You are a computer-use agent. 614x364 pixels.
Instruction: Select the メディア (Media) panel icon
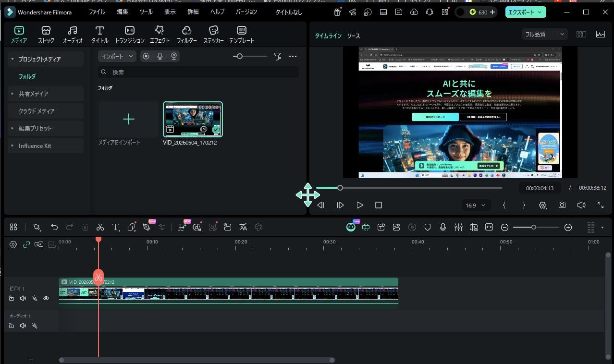(19, 31)
